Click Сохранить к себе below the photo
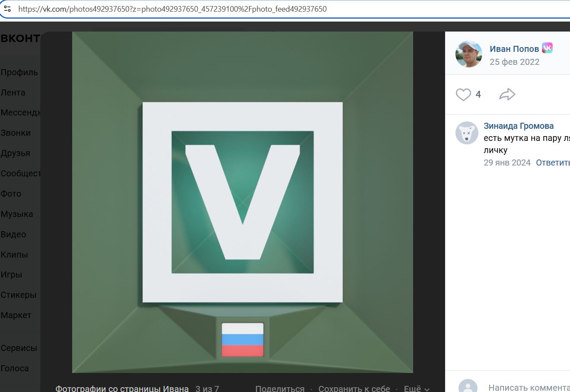This screenshot has width=570, height=392. click(354, 388)
